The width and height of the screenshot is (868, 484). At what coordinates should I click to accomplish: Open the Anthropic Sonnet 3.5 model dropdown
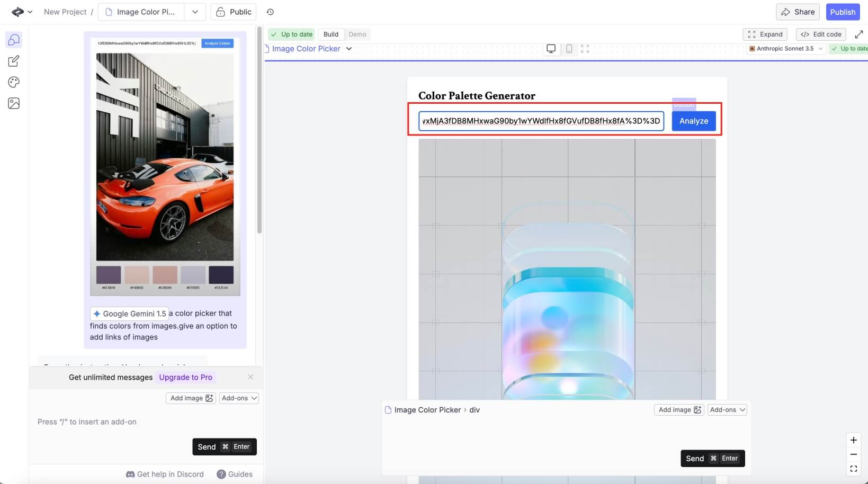[x=786, y=49]
